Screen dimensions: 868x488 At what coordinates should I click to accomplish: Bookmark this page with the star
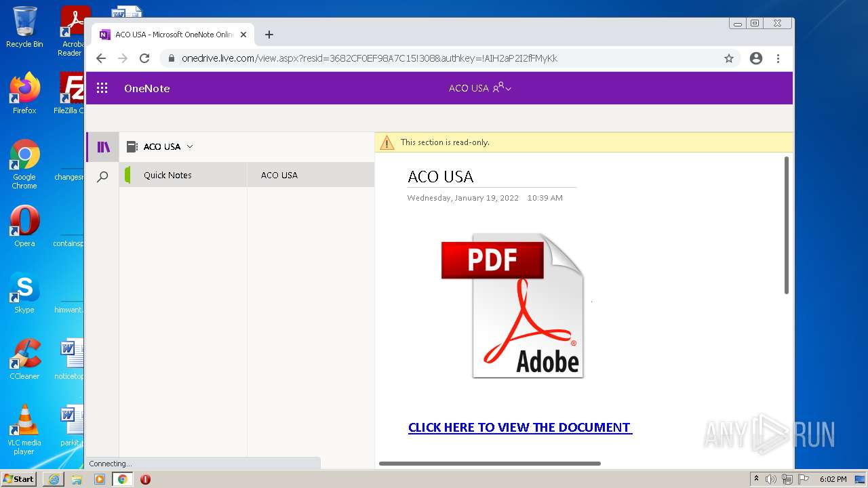tap(729, 58)
